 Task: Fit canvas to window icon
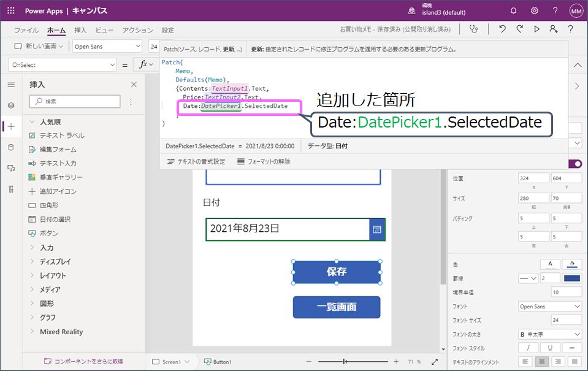pyautogui.click(x=435, y=362)
